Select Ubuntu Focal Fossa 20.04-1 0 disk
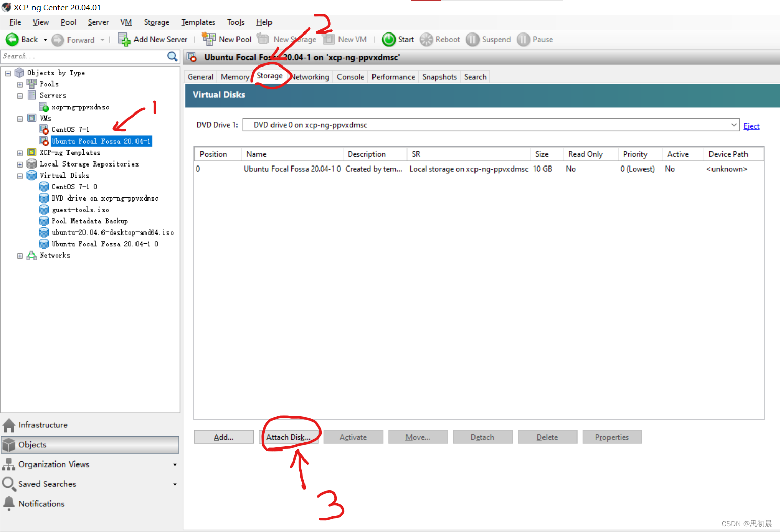This screenshot has height=532, width=780. click(105, 244)
